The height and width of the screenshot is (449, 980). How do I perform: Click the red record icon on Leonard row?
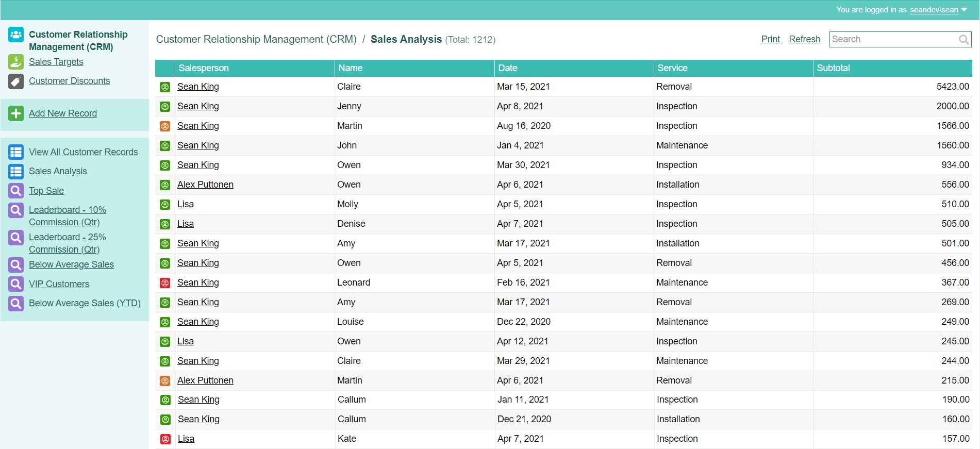(165, 283)
